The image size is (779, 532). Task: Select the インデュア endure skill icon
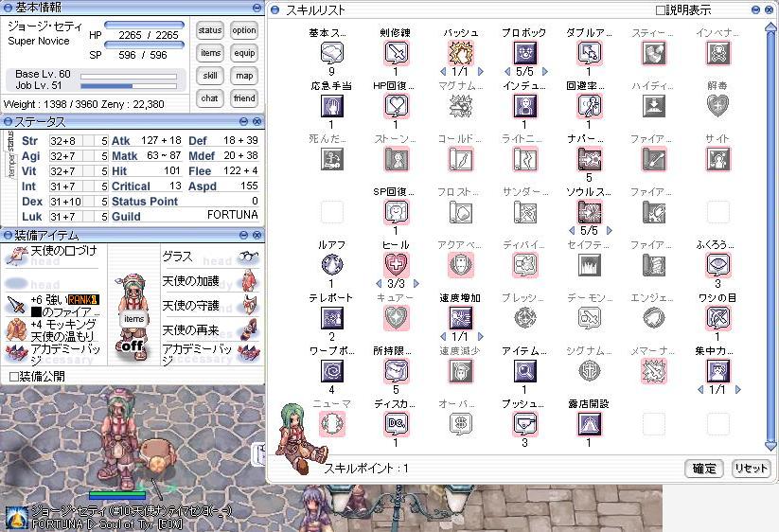[x=524, y=106]
